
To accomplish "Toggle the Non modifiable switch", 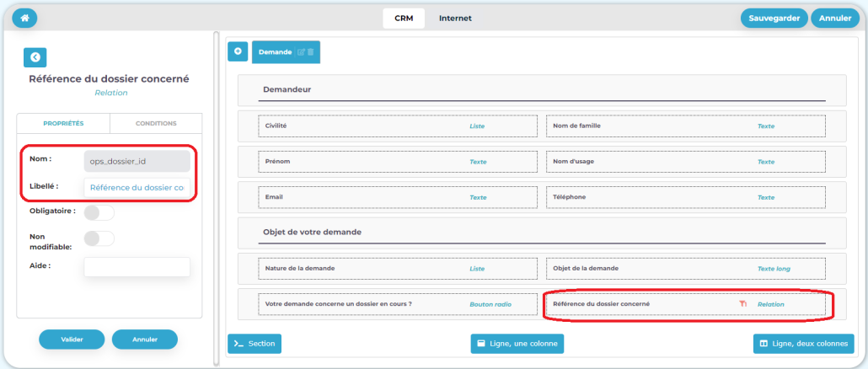I will [x=99, y=238].
